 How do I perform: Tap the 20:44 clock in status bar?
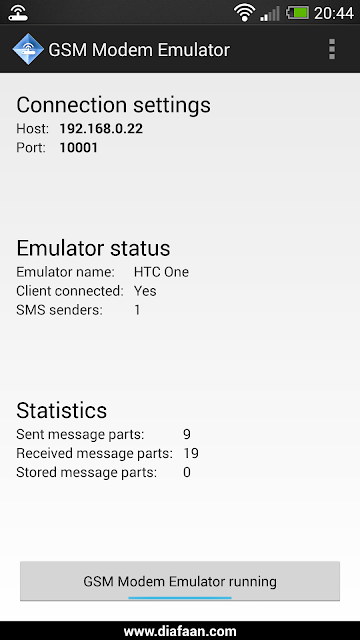tap(333, 13)
